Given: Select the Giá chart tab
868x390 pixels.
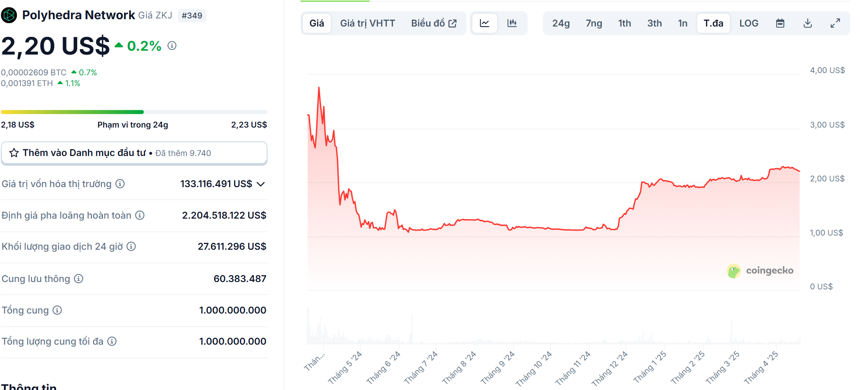Looking at the screenshot, I should pos(317,23).
